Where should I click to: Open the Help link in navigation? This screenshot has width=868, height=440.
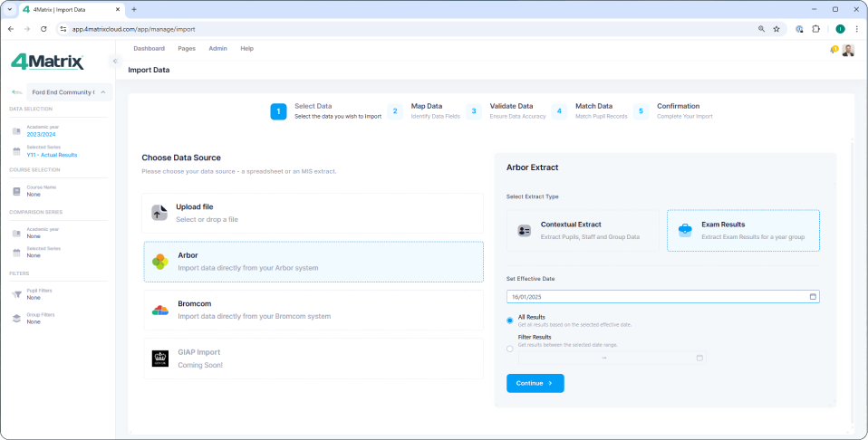246,48
